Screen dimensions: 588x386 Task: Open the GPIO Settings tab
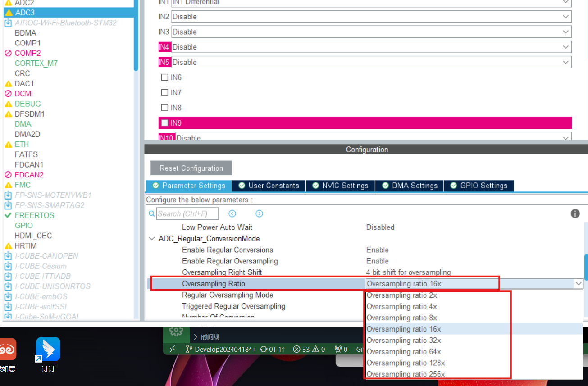[479, 186]
